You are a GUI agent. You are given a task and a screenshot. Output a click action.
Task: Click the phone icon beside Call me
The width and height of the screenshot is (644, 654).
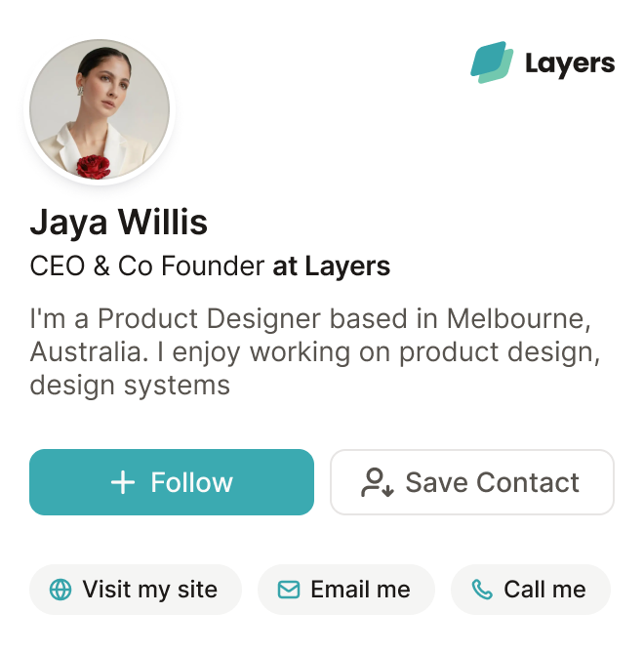(x=482, y=590)
